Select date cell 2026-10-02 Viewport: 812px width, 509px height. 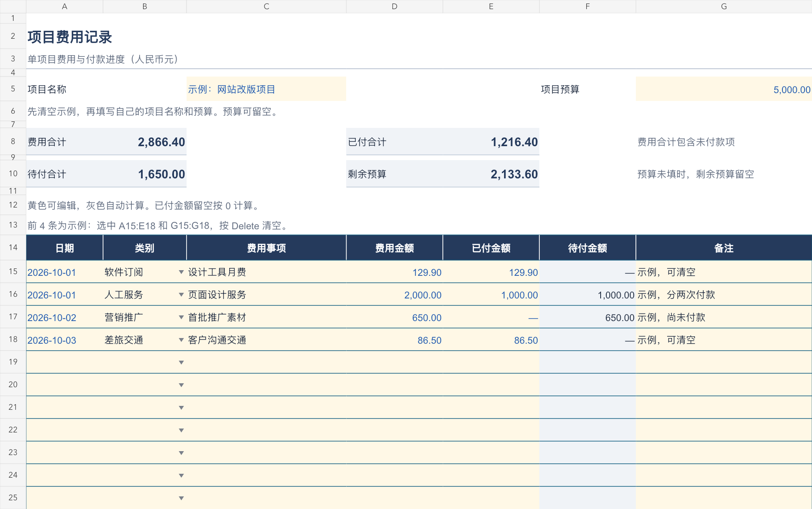pyautogui.click(x=64, y=318)
